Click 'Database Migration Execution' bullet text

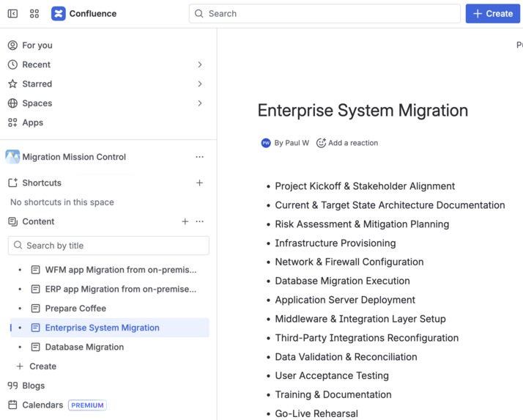click(342, 281)
